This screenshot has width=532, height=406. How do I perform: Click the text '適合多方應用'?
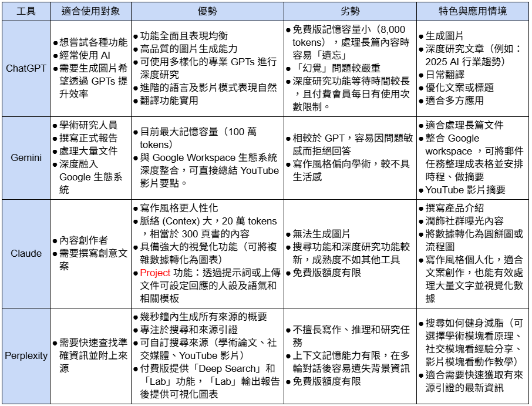click(454, 100)
